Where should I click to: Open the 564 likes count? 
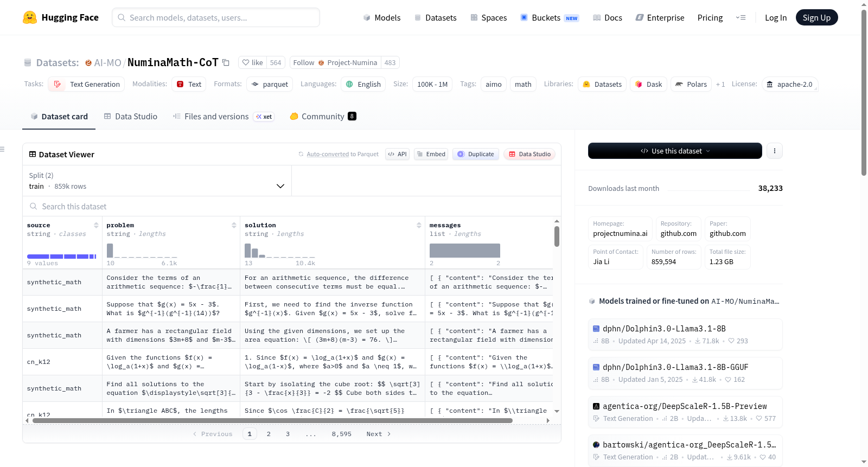[276, 62]
